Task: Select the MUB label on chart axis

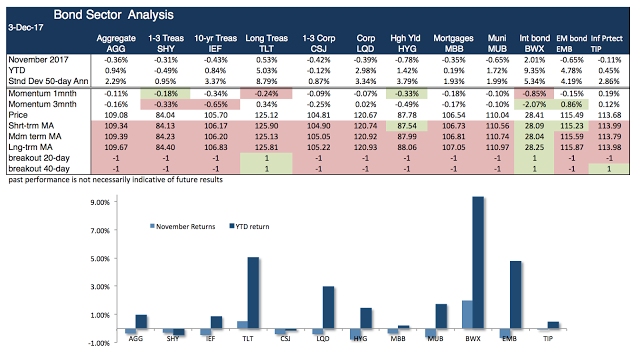Action: click(436, 339)
